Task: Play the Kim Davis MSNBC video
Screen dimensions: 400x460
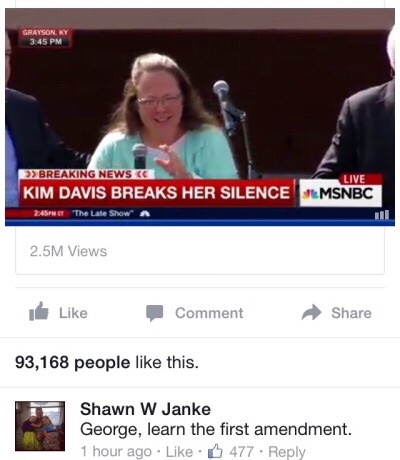Action: (200, 117)
